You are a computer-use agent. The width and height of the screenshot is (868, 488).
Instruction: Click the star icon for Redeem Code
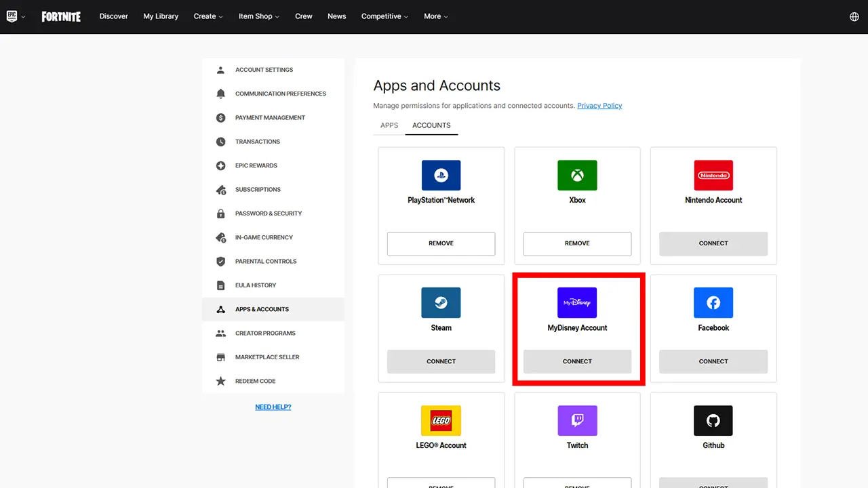[220, 381]
